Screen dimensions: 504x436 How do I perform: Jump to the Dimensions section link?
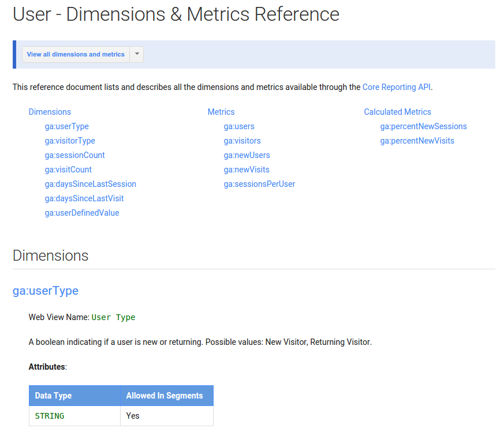50,112
